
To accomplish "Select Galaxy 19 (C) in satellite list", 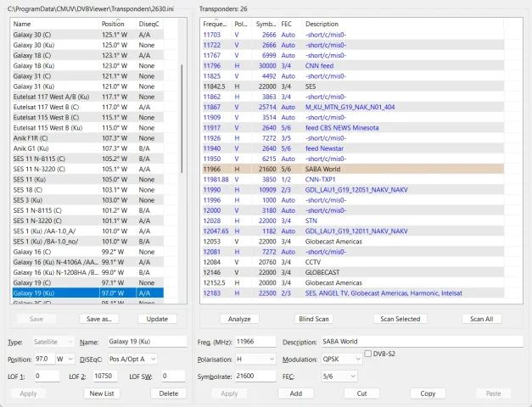I will coord(88,283).
